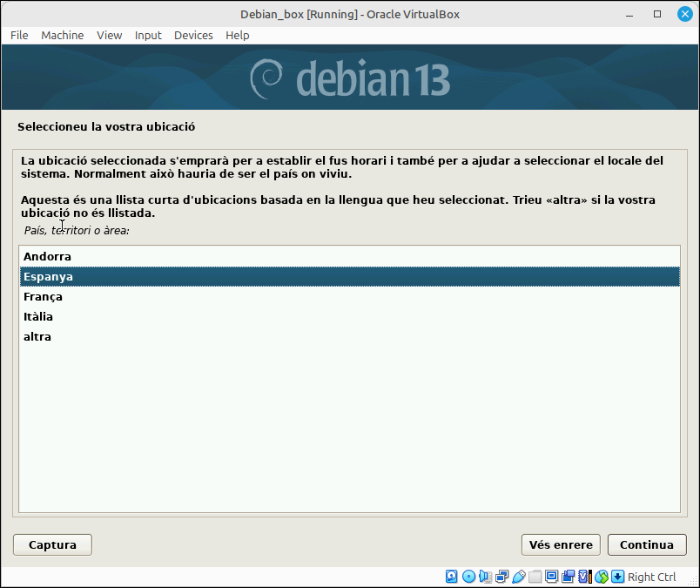The image size is (700, 588).
Task: Click the shared folders status icon
Action: [x=535, y=577]
